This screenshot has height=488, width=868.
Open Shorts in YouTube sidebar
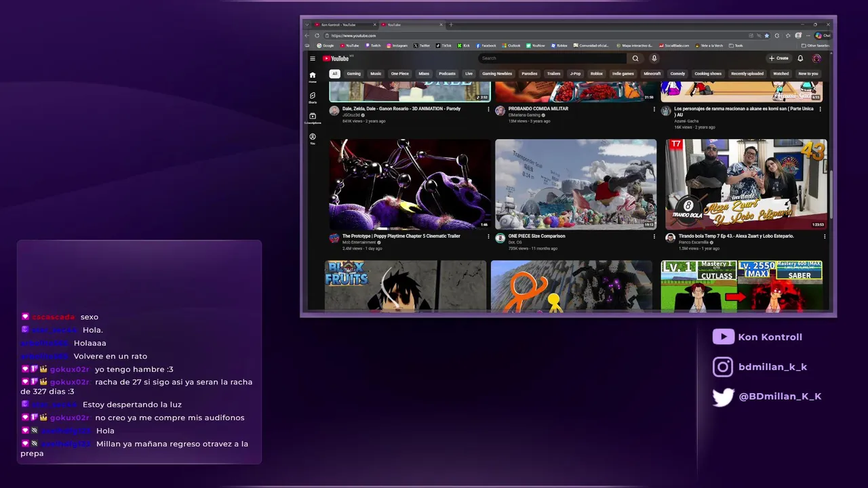point(313,98)
